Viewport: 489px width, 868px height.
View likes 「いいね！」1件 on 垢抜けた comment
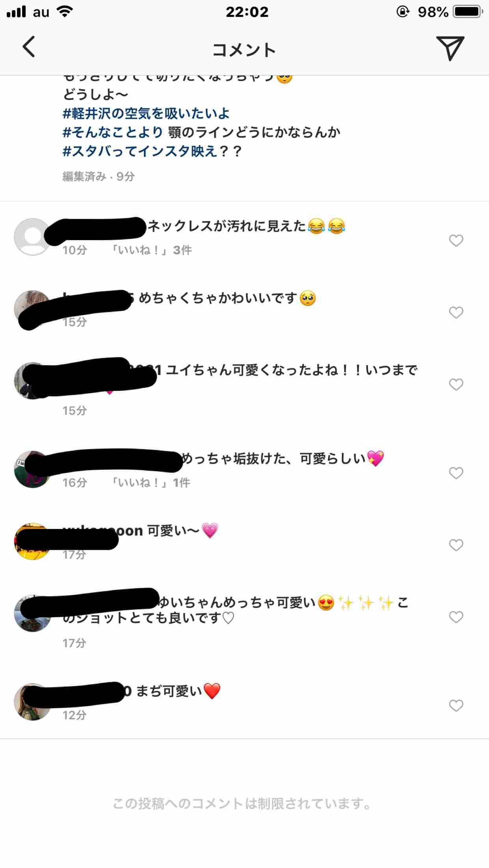[150, 483]
